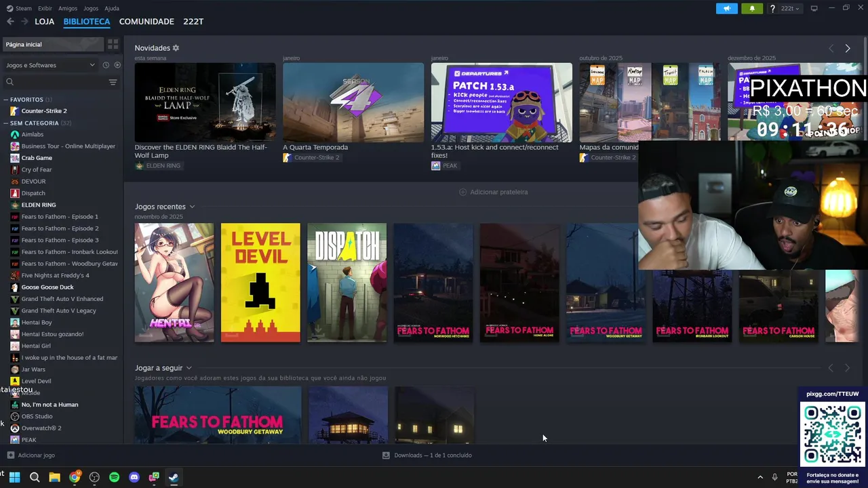Image resolution: width=868 pixels, height=488 pixels.
Task: Open File Explorer from taskbar
Action: 54,477
